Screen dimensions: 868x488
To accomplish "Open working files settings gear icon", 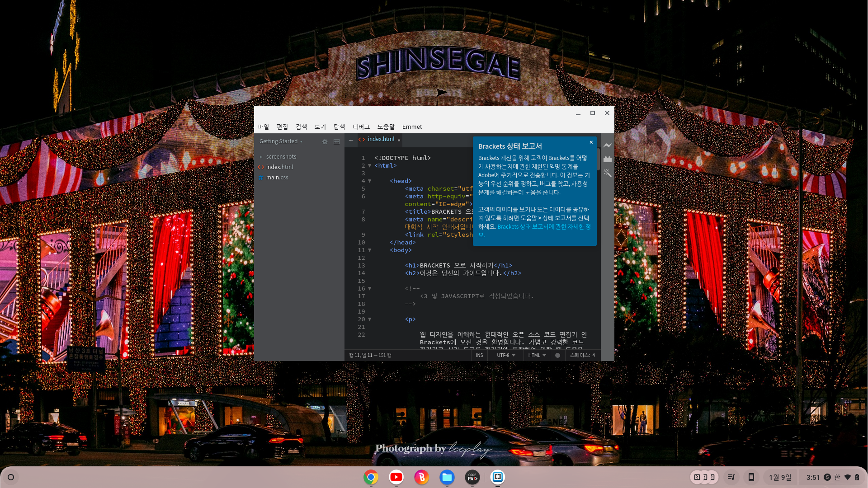I will pyautogui.click(x=325, y=141).
